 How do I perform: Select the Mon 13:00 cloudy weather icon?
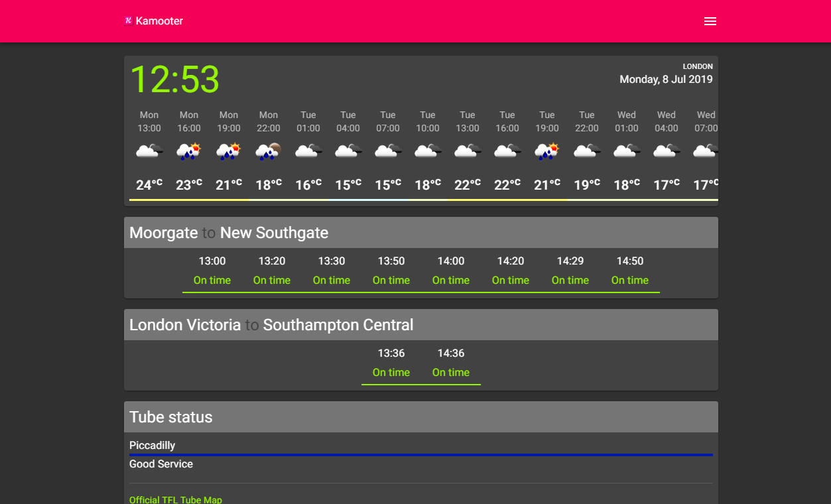149,152
